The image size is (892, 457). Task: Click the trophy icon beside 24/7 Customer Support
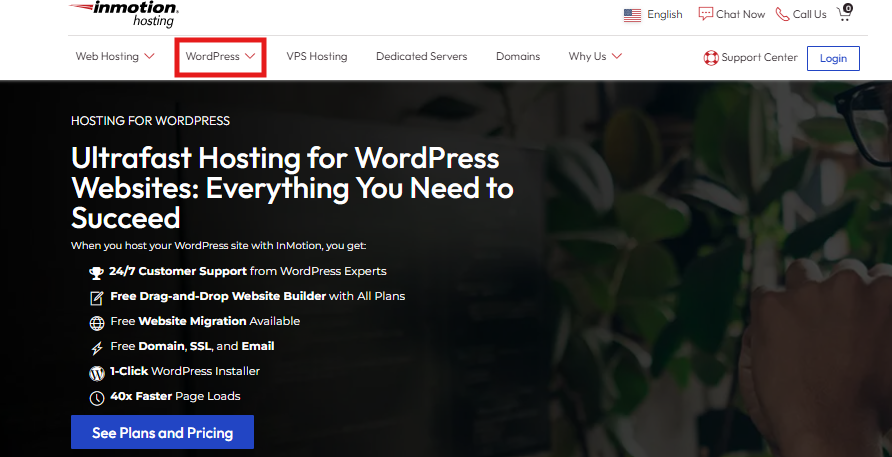click(x=97, y=273)
